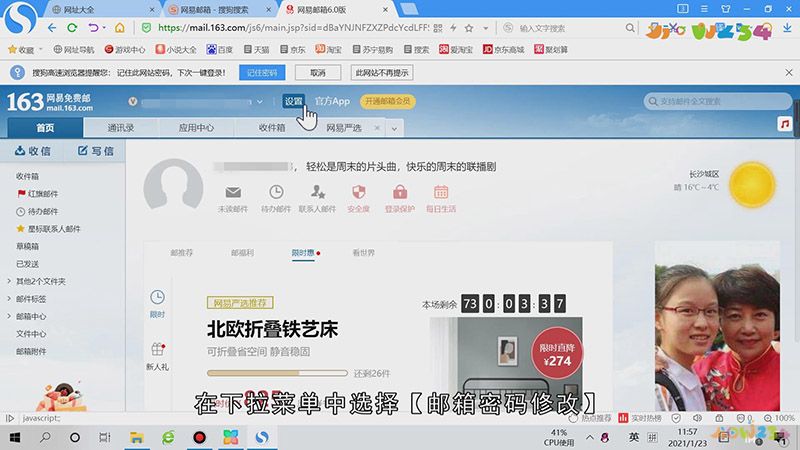This screenshot has width=800, height=450.
Task: Click 此网站不再提示 button
Action: [x=382, y=73]
